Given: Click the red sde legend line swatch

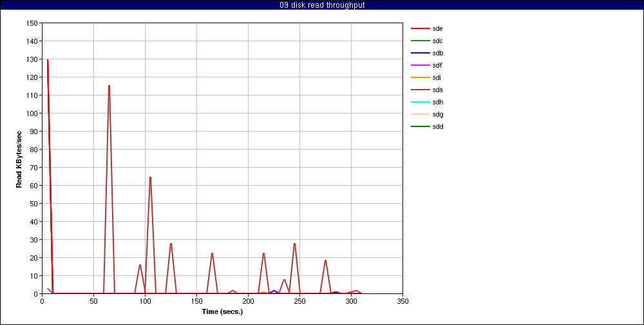Looking at the screenshot, I should point(420,29).
